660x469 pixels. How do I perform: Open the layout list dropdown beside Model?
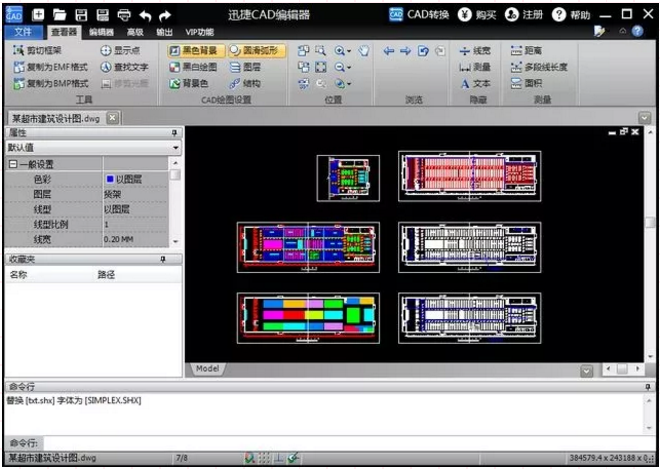coord(586,371)
